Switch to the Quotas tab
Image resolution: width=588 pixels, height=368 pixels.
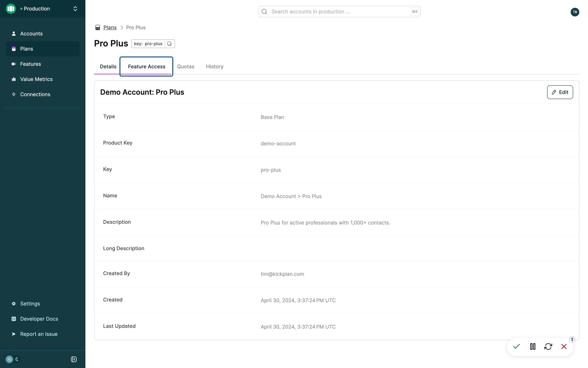[186, 67]
